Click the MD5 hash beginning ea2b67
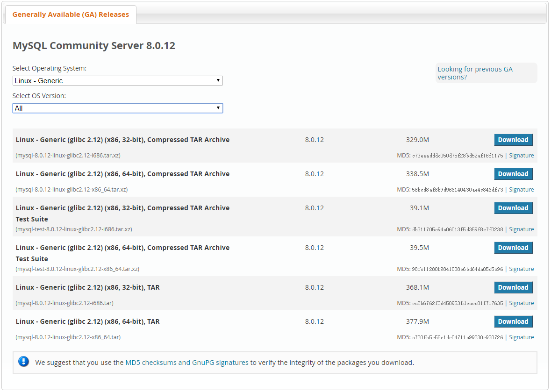551x392 pixels. coord(458,303)
